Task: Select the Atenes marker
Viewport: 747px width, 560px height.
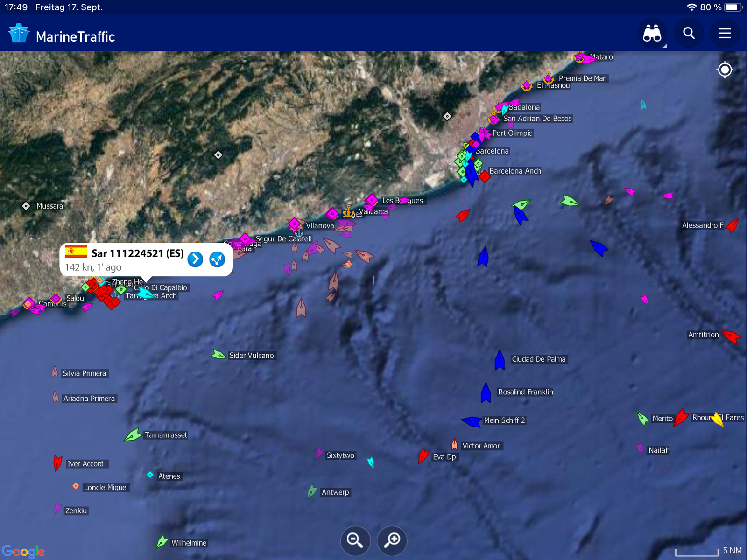Action: [150, 475]
